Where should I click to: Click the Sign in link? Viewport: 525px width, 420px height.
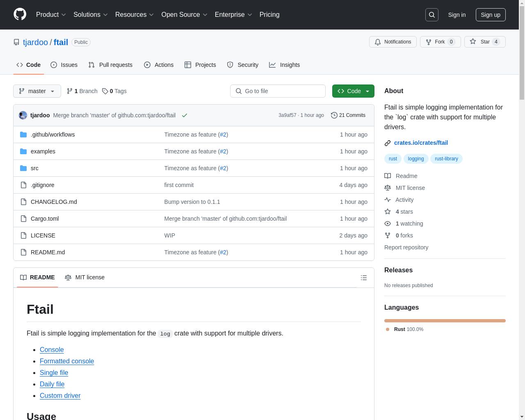pyautogui.click(x=457, y=15)
